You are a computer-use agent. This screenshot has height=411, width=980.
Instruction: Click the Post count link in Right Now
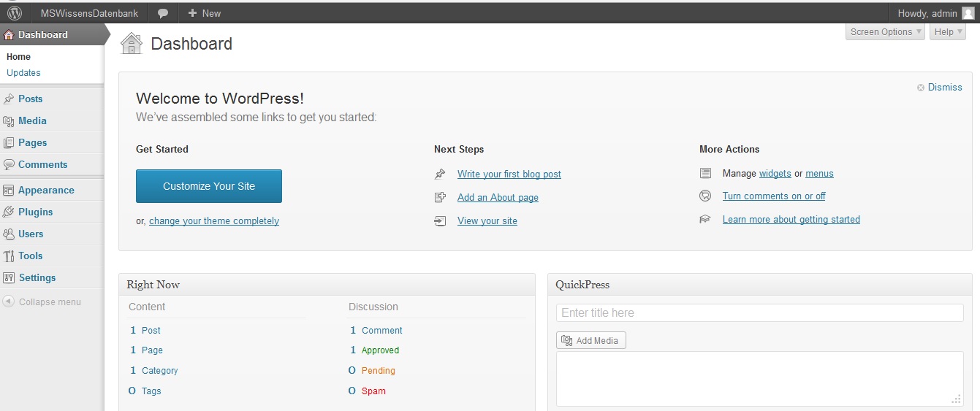(151, 331)
